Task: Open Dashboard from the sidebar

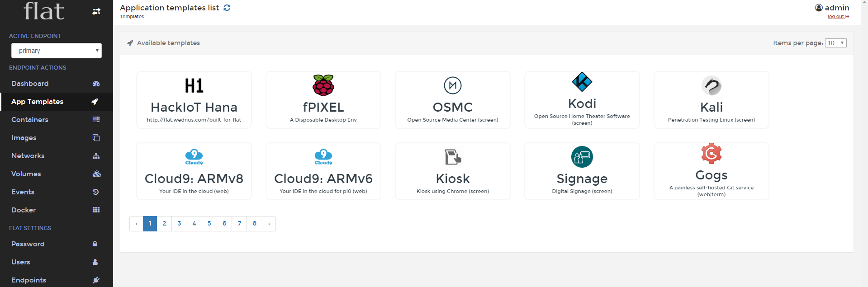Action: (57, 84)
